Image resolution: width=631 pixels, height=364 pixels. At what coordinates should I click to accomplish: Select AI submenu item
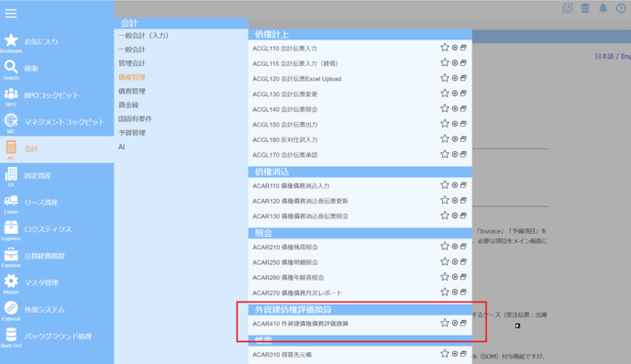pyautogui.click(x=122, y=148)
